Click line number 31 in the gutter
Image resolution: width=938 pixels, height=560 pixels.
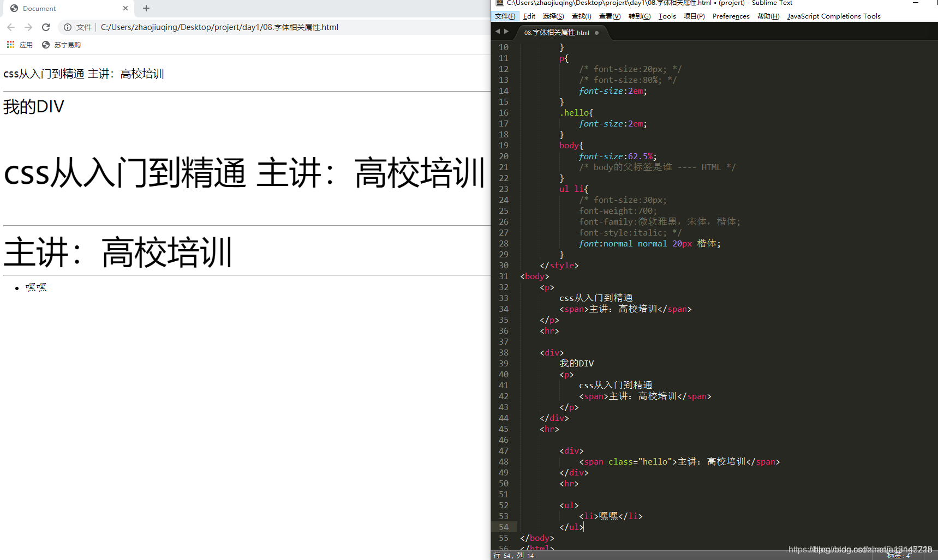tap(504, 276)
